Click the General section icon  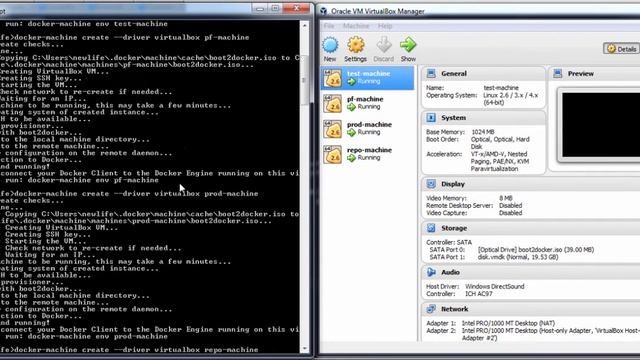click(431, 73)
